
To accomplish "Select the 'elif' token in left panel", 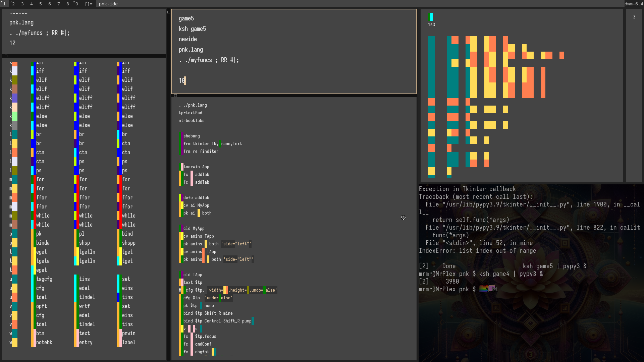I will 42,79.
